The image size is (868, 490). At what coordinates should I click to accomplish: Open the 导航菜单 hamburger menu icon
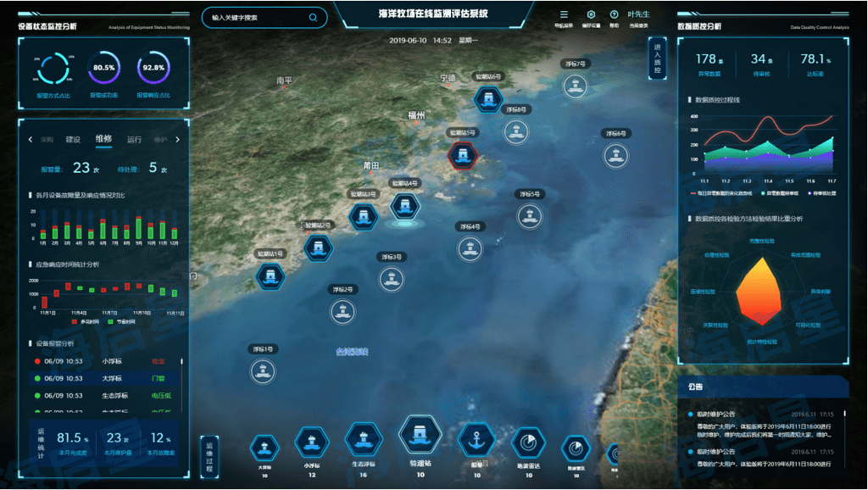tap(564, 14)
